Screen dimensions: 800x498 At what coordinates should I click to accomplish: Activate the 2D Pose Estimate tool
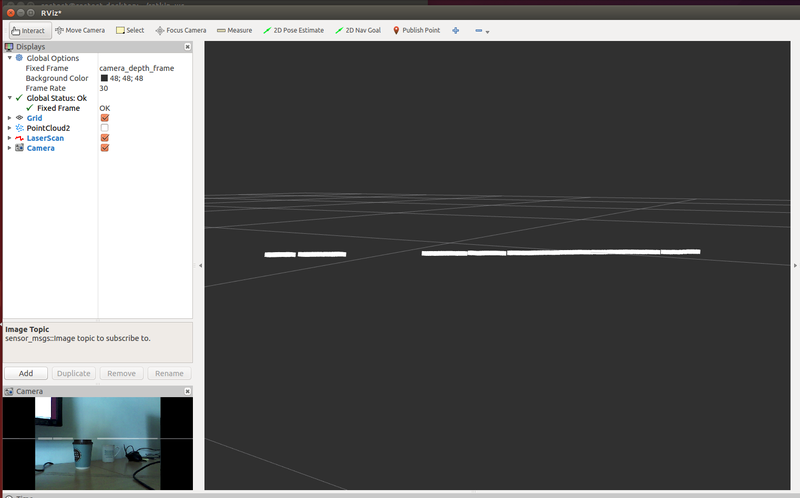[293, 30]
